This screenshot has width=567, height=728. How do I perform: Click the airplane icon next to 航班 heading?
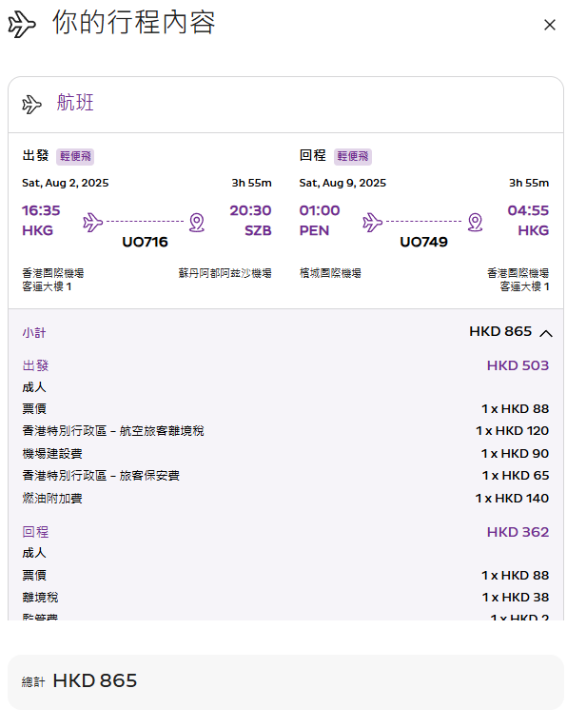coord(31,104)
